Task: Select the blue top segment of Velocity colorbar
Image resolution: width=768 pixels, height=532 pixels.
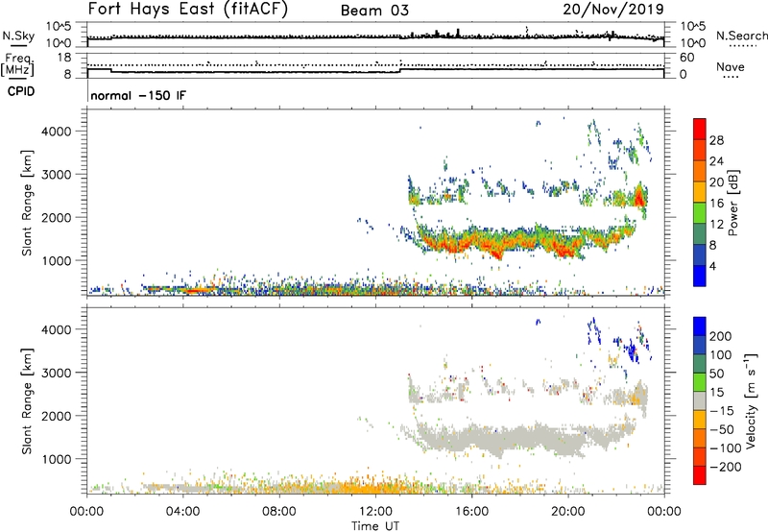Action: tap(700, 326)
